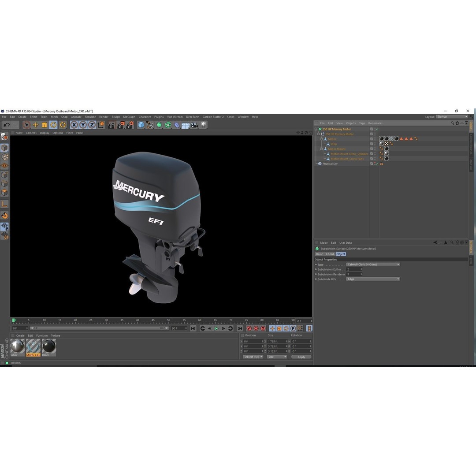
Task: Toggle the Z axis lock
Action: point(92,125)
